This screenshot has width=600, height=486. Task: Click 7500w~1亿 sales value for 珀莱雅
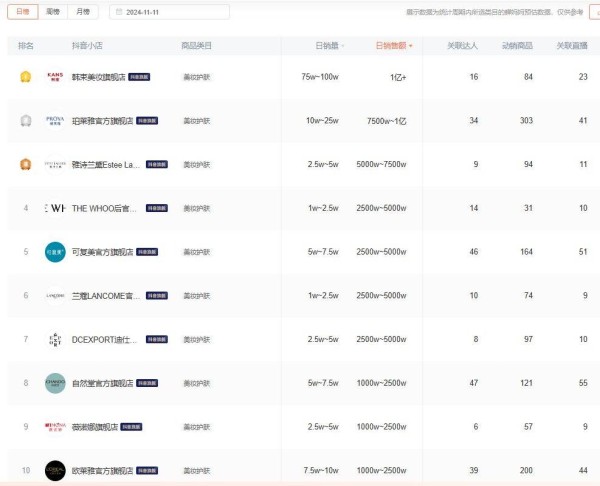point(386,121)
